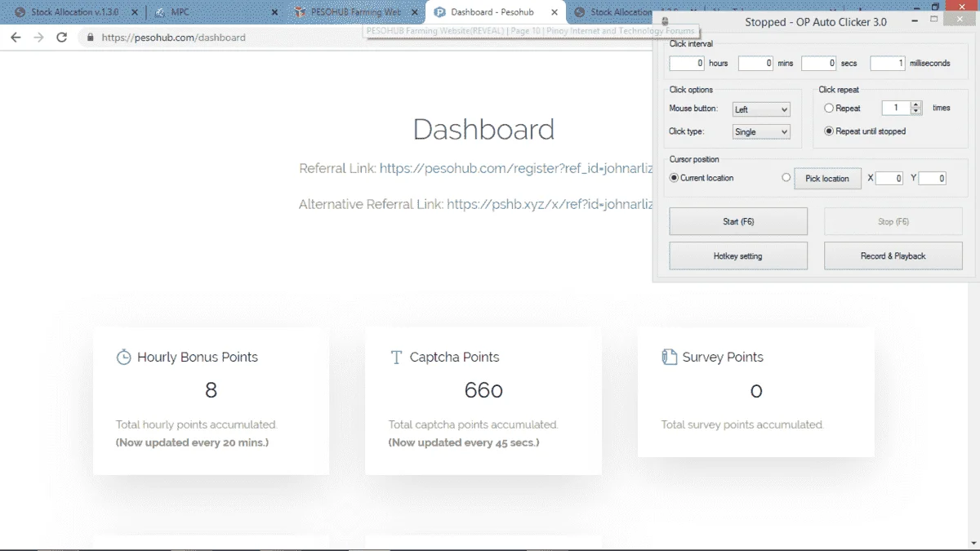This screenshot has width=980, height=551.
Task: Open the PESOHUB Farming Website tab
Action: (x=355, y=12)
